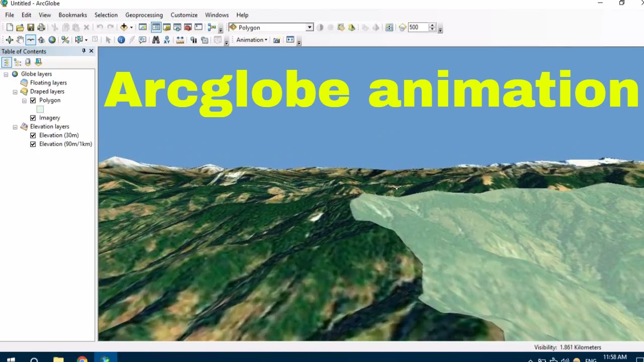Print using the printer icon

[x=41, y=27]
